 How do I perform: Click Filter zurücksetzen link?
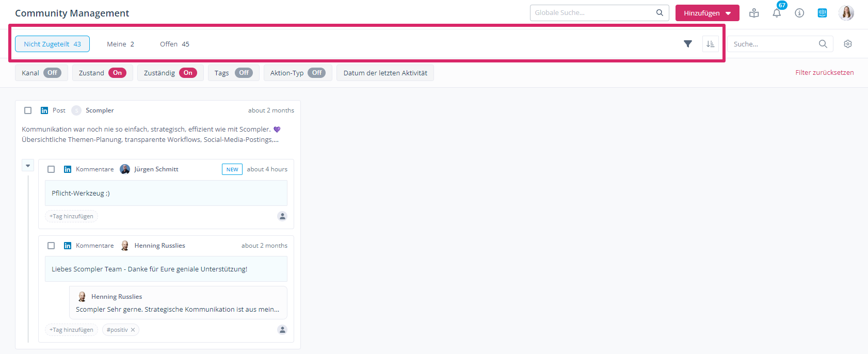[824, 73]
